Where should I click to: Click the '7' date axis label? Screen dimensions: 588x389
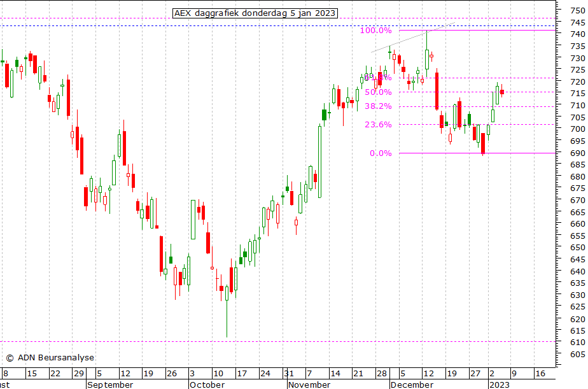click(x=309, y=374)
